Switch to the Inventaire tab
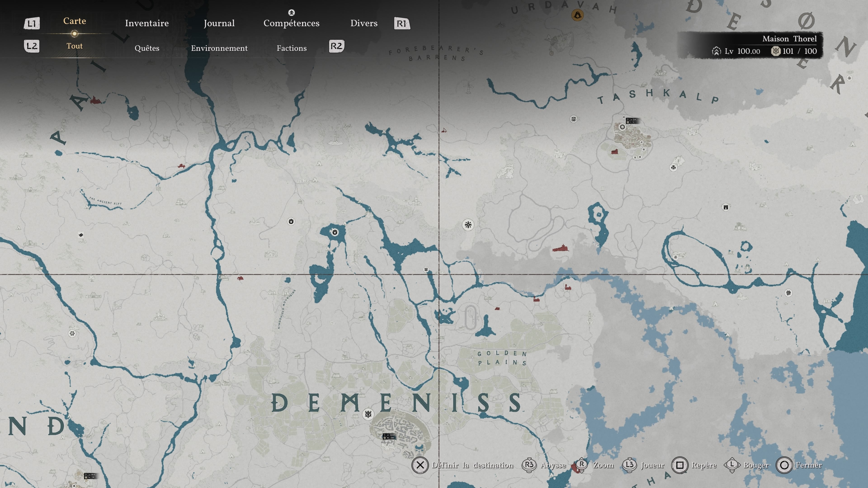This screenshot has height=488, width=868. point(147,23)
